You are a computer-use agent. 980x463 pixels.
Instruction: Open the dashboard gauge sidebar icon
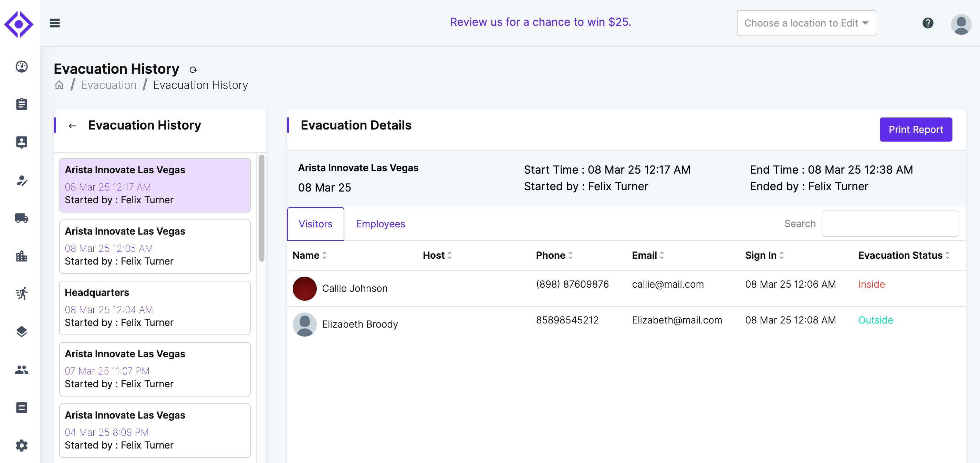[x=22, y=66]
